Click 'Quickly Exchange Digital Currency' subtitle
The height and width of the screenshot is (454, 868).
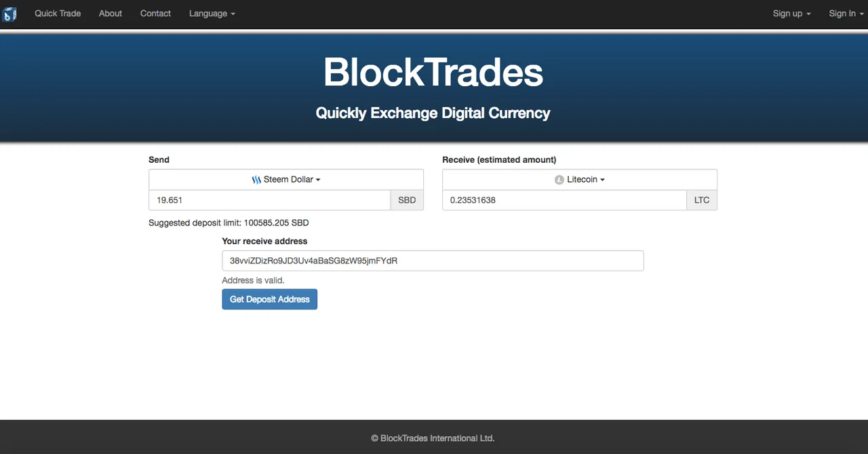click(x=433, y=113)
